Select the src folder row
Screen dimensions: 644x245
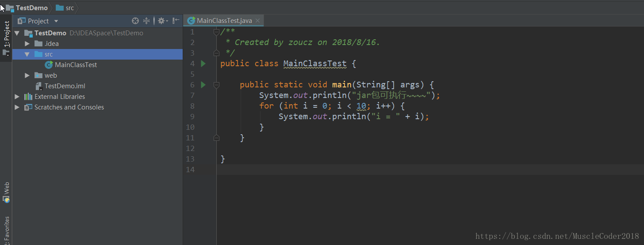pyautogui.click(x=97, y=54)
